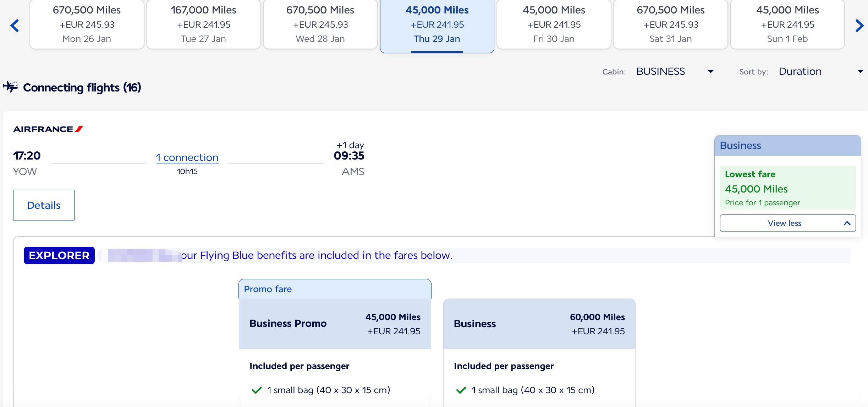
Task: Click the connecting flights airplane icon
Action: pos(11,87)
